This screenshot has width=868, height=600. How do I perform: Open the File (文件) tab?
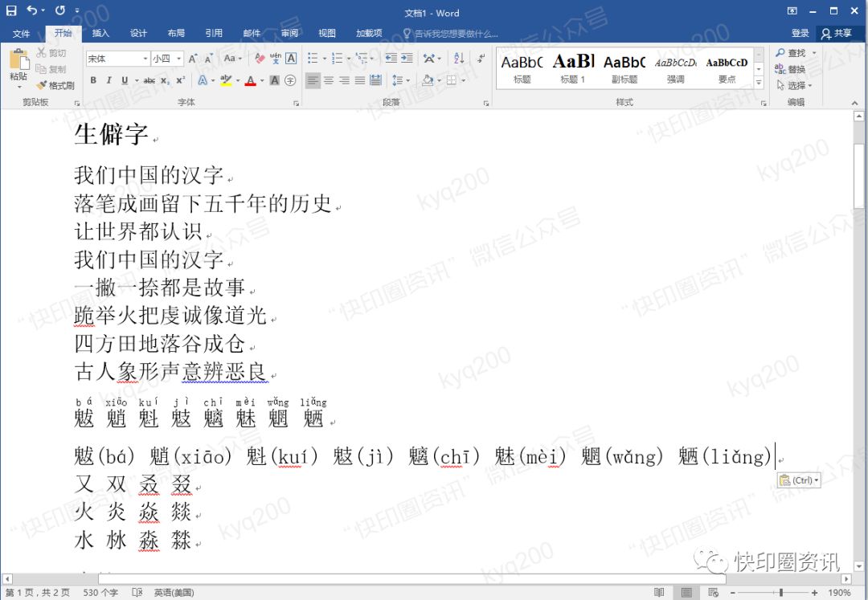[x=21, y=33]
